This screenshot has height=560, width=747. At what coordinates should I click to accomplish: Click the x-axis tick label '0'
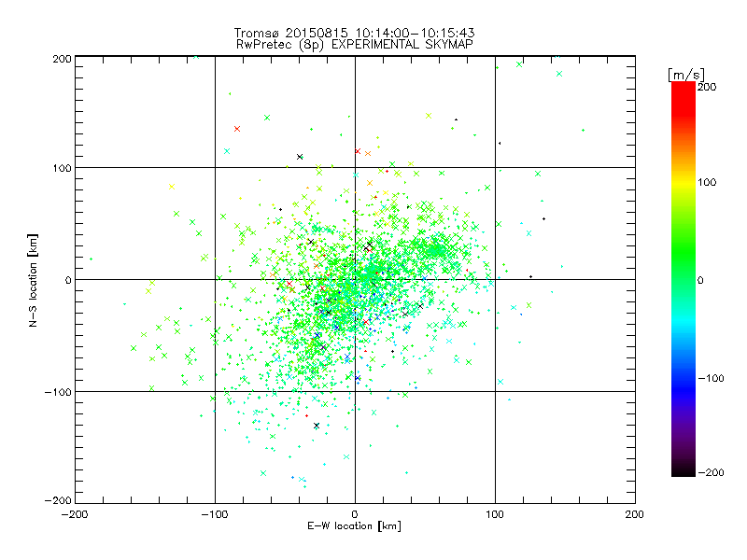coord(355,514)
